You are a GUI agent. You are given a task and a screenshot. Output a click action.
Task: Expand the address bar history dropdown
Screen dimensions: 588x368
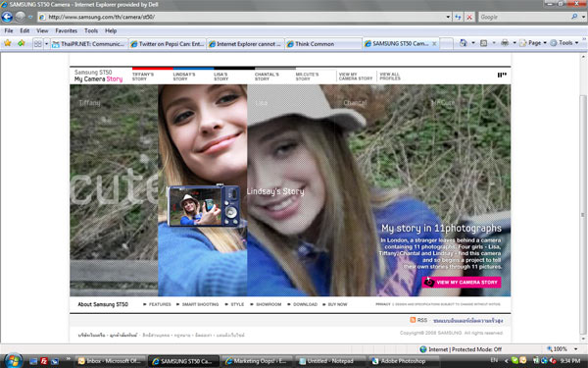pos(448,17)
